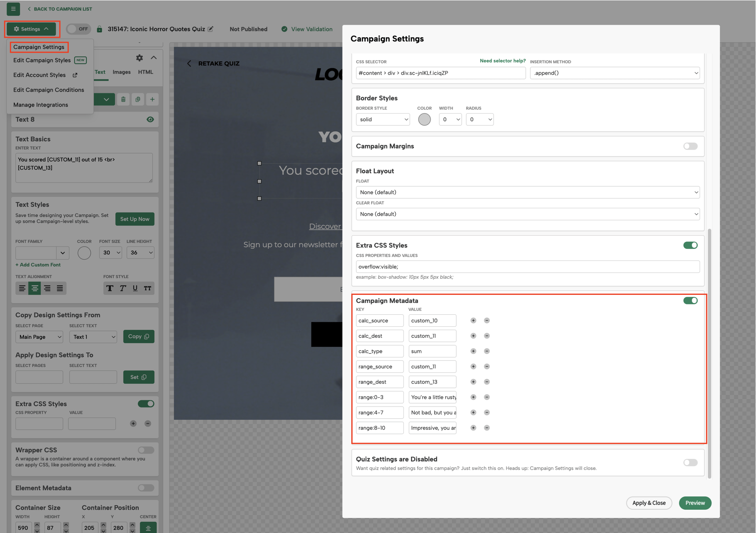Select Manage Integrations from the menu
The height and width of the screenshot is (533, 756).
pyautogui.click(x=41, y=105)
